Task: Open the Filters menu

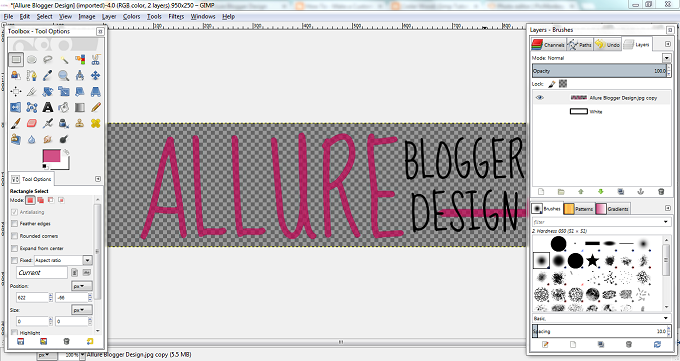Action: (176, 16)
